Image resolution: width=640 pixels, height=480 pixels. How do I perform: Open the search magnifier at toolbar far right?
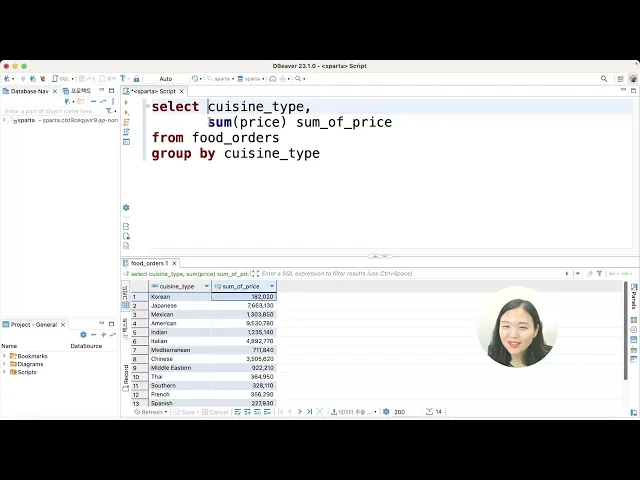tap(604, 79)
